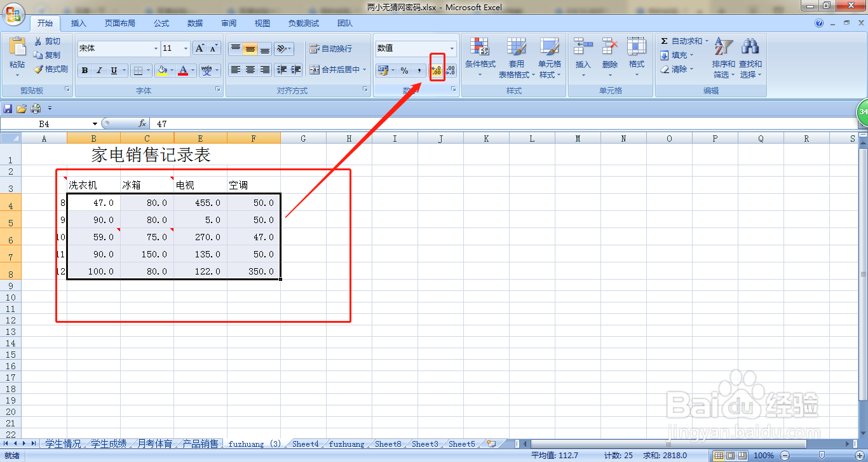Open Conditional Formatting (条件格式)
868x462 pixels.
[x=480, y=57]
